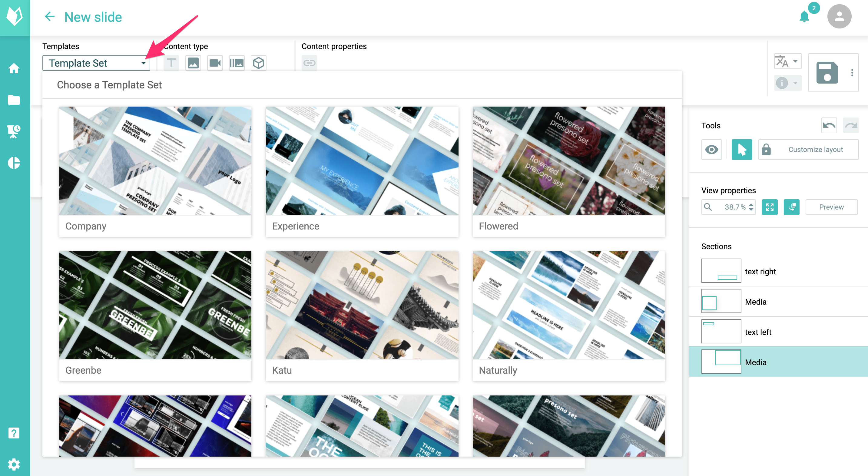Screen dimensions: 868x476
Task: Choose the Company template set
Action: point(155,171)
